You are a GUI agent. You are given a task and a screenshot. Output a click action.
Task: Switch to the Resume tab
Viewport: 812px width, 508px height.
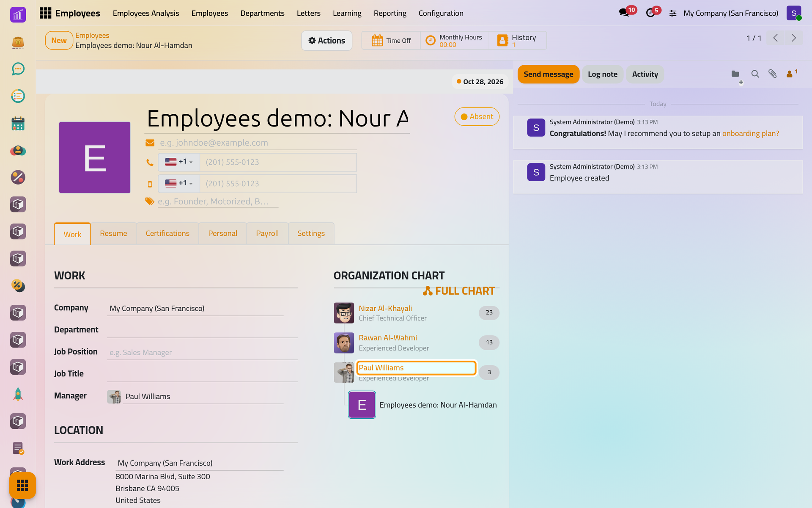point(113,233)
